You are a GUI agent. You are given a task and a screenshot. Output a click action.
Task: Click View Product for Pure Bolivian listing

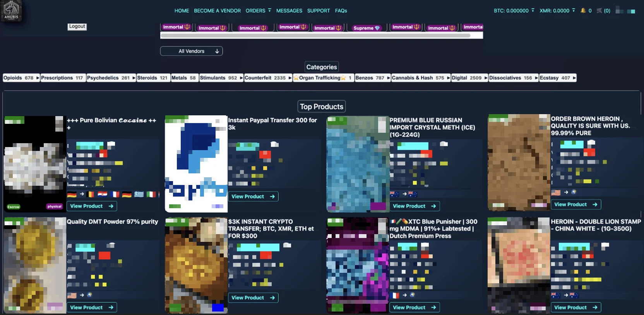(92, 206)
